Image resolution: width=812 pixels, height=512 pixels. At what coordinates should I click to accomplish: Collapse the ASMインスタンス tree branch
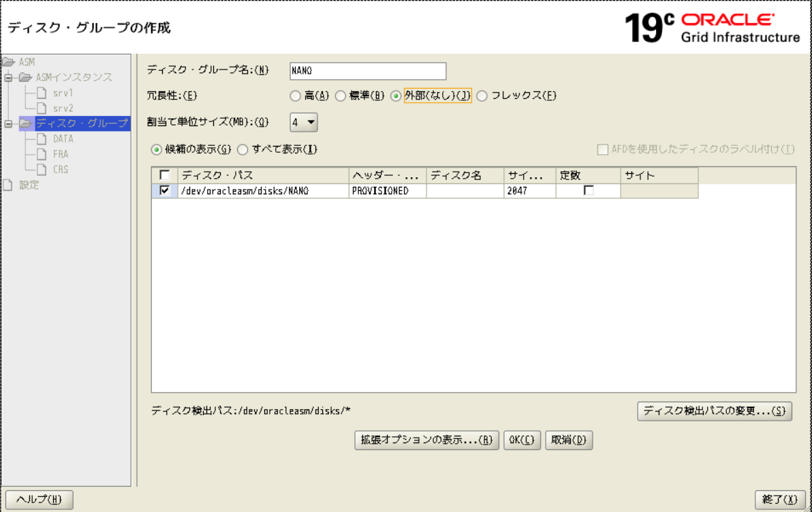click(x=8, y=78)
